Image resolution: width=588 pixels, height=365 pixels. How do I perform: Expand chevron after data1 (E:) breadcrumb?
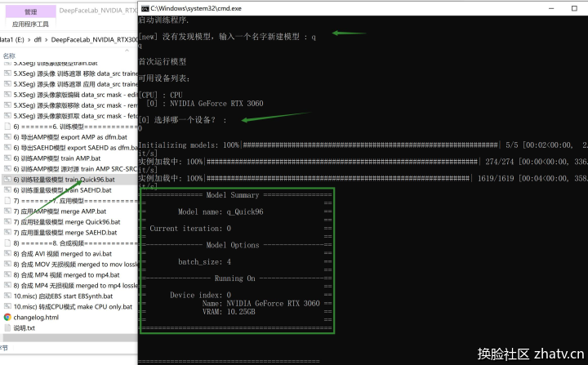29,39
